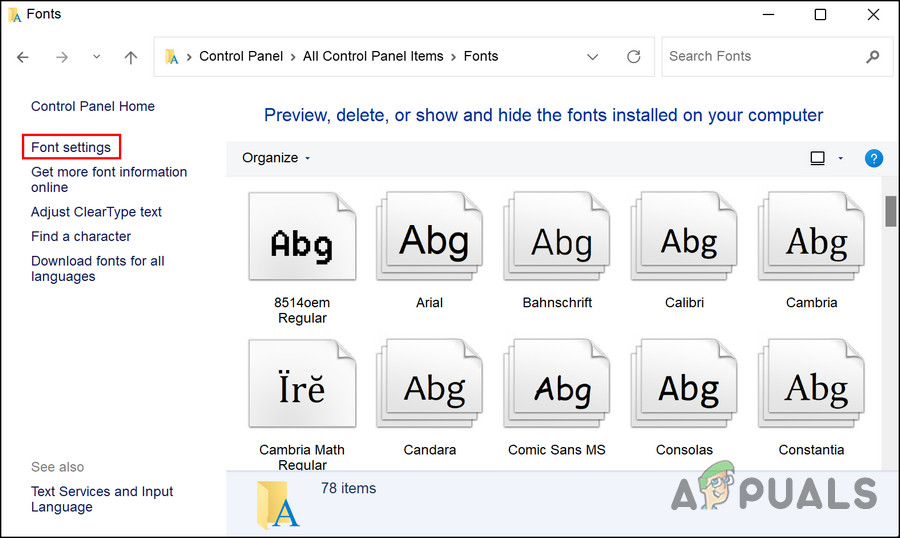Go up one folder level

[x=131, y=57]
